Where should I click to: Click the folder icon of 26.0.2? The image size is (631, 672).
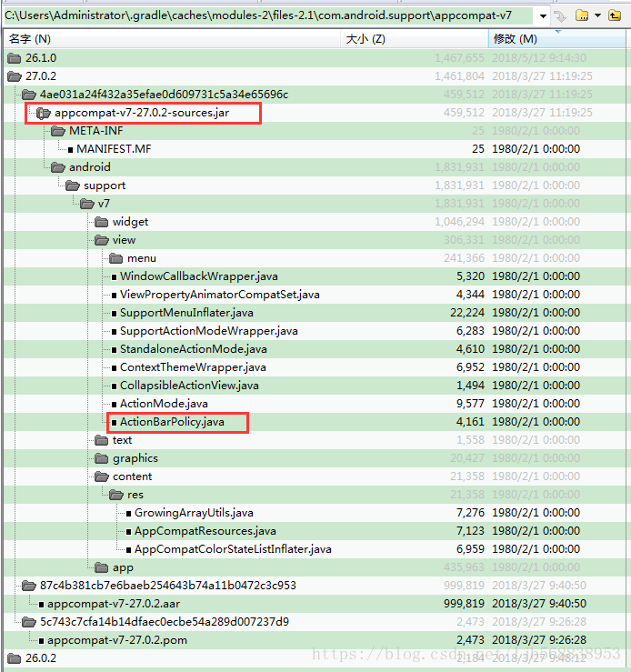pyautogui.click(x=15, y=658)
